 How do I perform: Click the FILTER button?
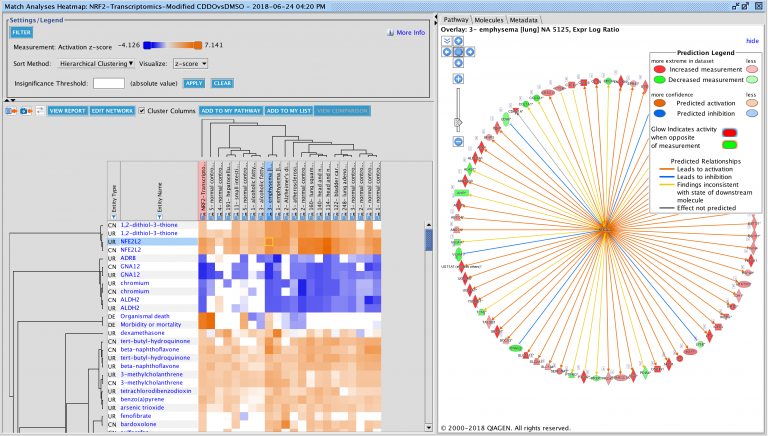[22, 32]
